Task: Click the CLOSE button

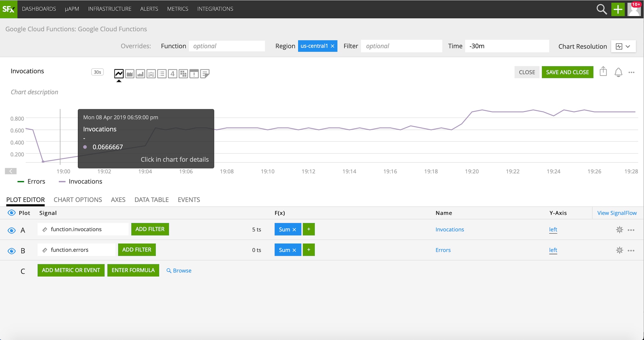Action: tap(527, 72)
